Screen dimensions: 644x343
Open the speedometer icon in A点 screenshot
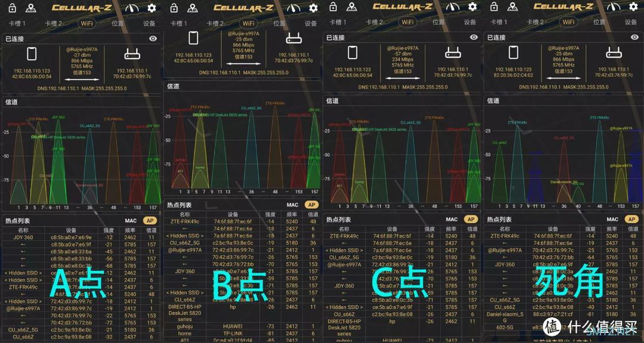tap(132, 8)
